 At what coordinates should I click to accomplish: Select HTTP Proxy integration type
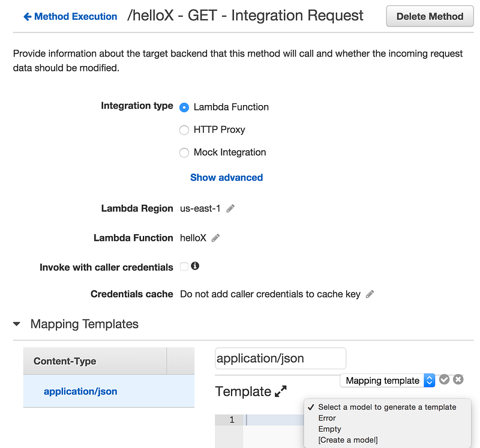coord(184,130)
